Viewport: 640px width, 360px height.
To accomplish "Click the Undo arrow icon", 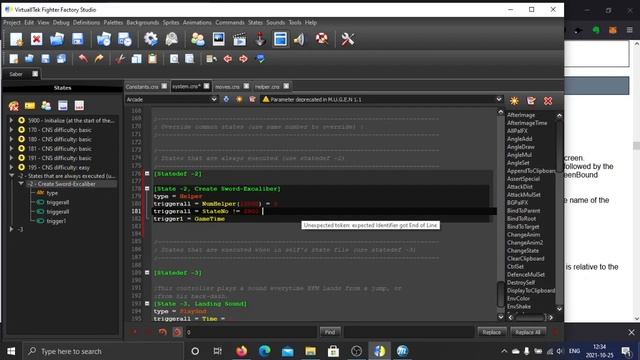I will (x=83, y=59).
